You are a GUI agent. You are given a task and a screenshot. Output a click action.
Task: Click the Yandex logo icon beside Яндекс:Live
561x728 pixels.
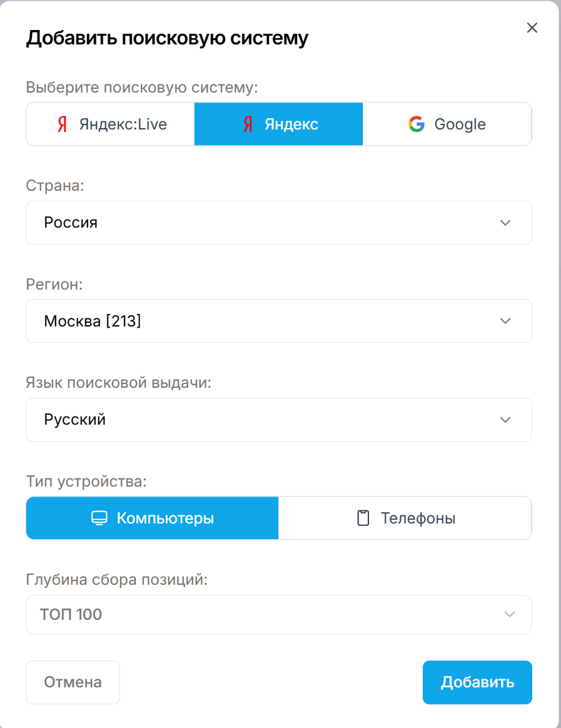pyautogui.click(x=62, y=124)
